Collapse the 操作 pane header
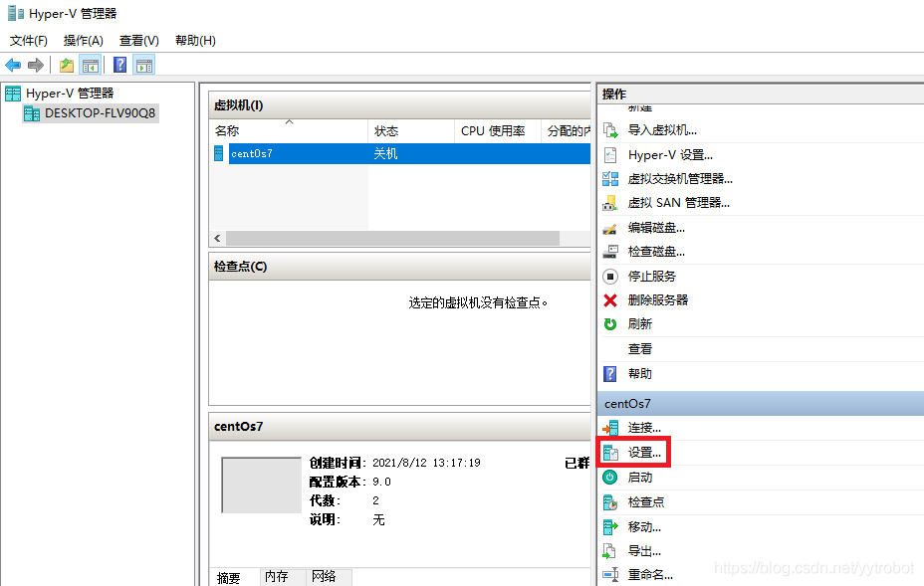The image size is (924, 586). point(760,95)
